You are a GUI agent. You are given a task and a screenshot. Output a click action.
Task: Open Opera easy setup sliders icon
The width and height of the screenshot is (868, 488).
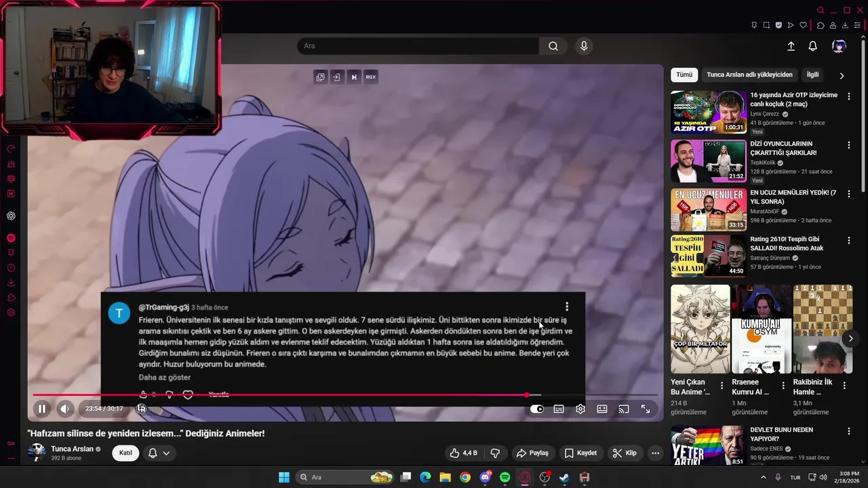(858, 25)
